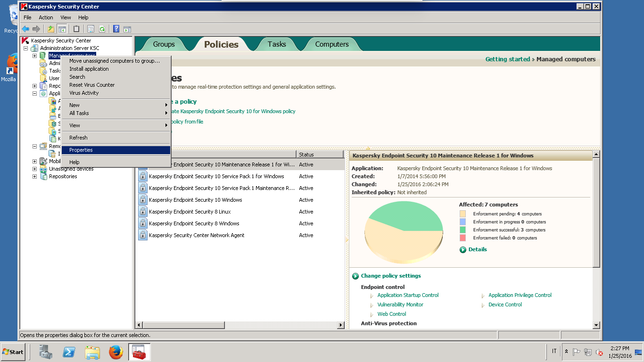Click the clipboard icon in the toolbar
Viewport: 644px width, 362px height.
[x=76, y=29]
